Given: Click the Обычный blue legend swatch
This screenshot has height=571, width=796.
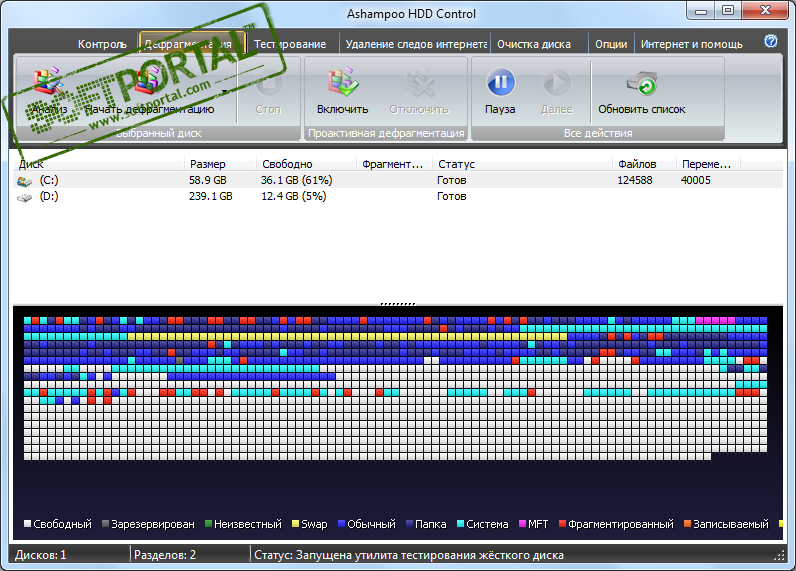Looking at the screenshot, I should [x=342, y=523].
